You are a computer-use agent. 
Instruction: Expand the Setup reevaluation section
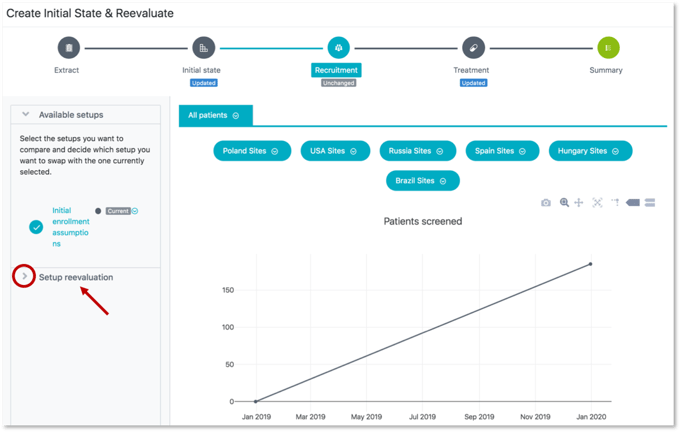pyautogui.click(x=25, y=277)
